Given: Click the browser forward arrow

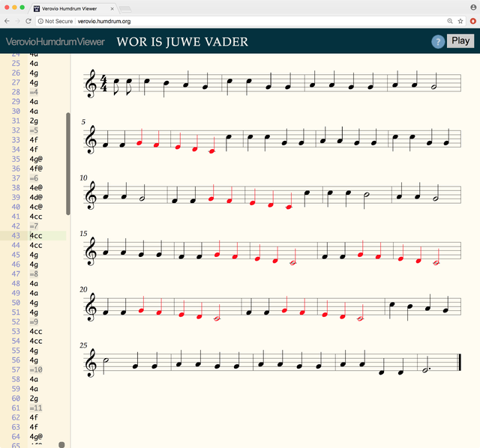Looking at the screenshot, I should point(17,22).
